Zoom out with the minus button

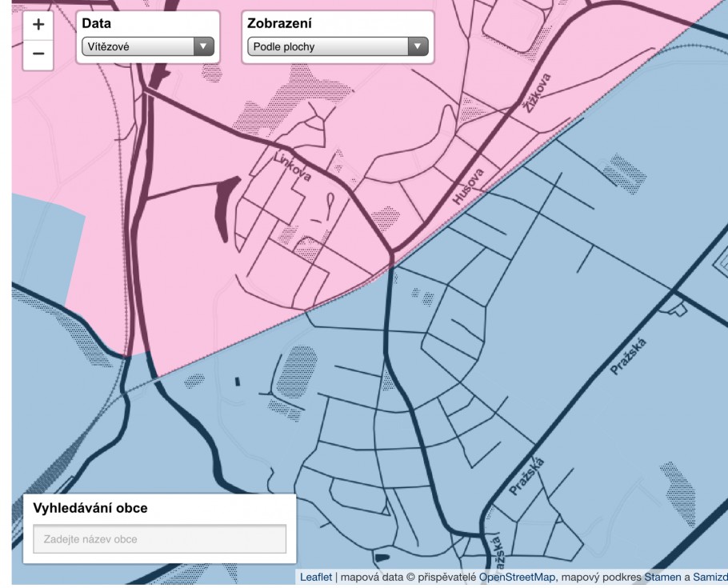point(38,54)
